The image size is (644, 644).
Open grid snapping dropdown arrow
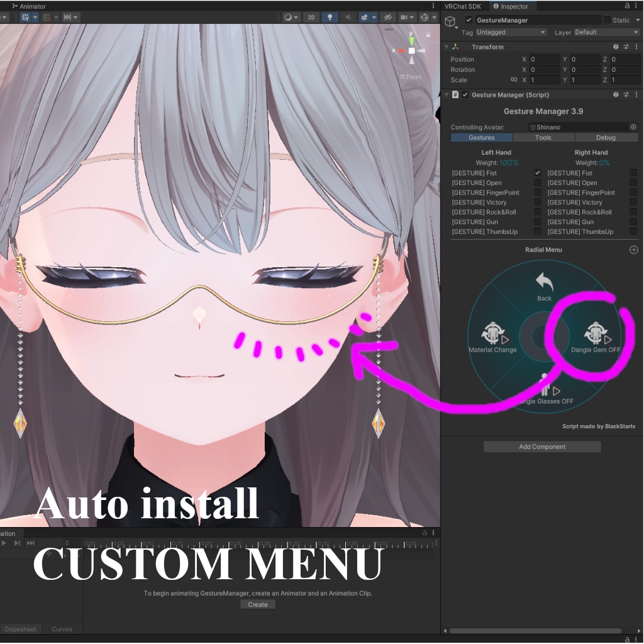click(x=35, y=17)
